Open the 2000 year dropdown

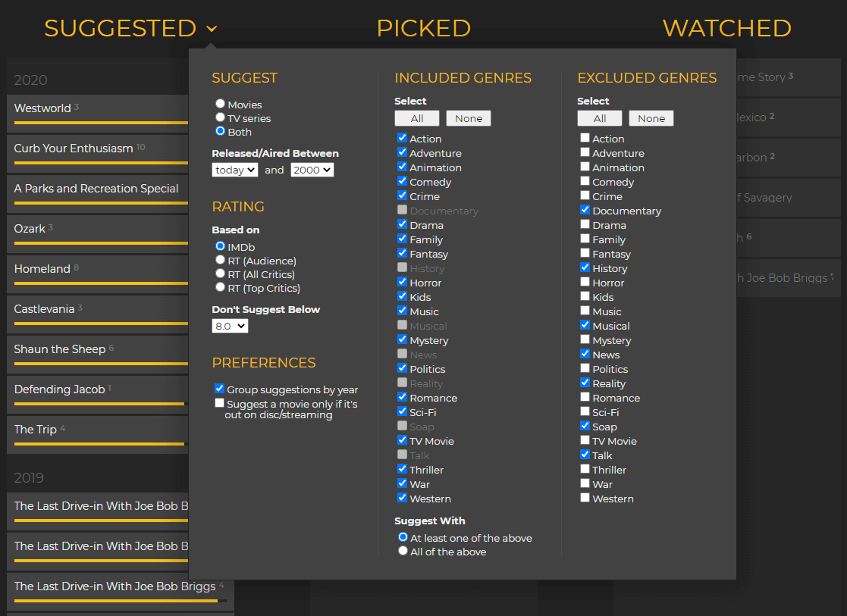click(312, 170)
